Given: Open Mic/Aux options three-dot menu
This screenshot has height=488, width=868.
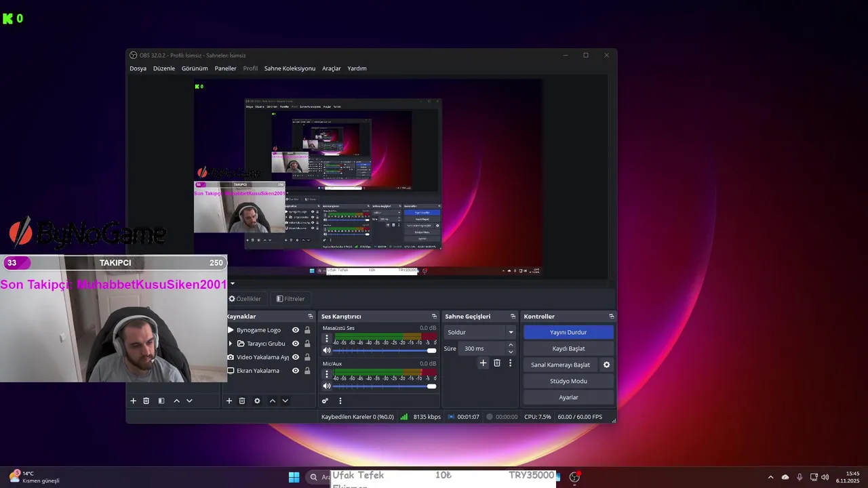Looking at the screenshot, I should (x=326, y=373).
